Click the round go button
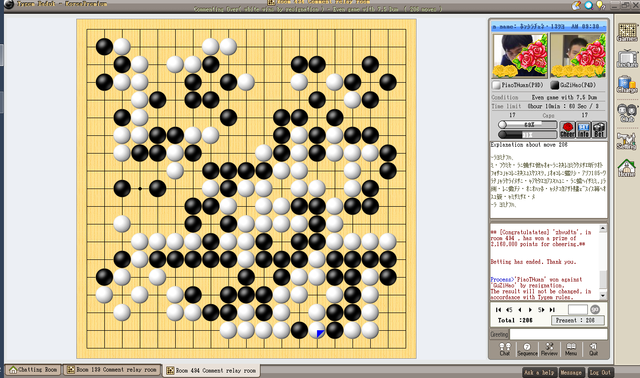640x378 pixels. [595, 309]
